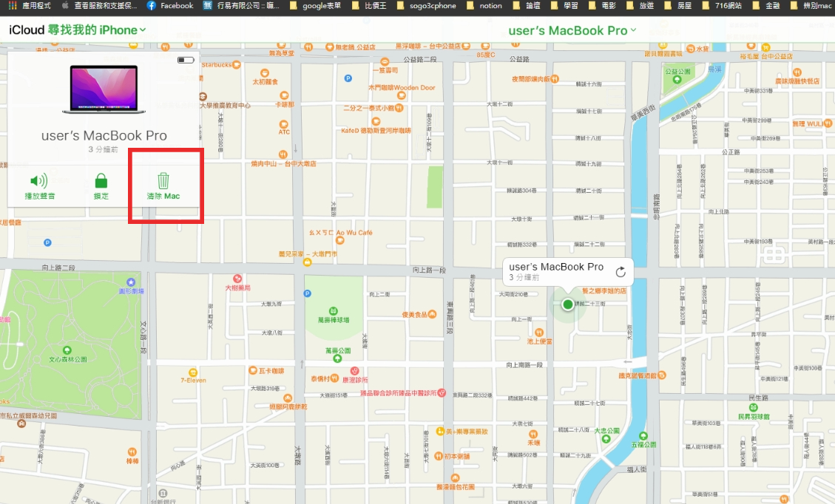Screen dimensions: 835x504
Task: Click the 萬壽棒球場 baseball field marker
Action: point(334,311)
